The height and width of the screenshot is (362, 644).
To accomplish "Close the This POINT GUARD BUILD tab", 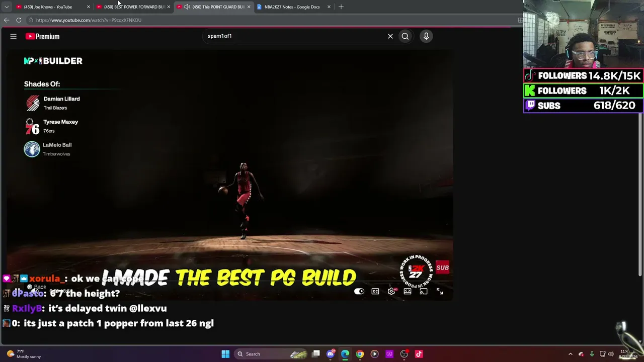I will pyautogui.click(x=249, y=7).
